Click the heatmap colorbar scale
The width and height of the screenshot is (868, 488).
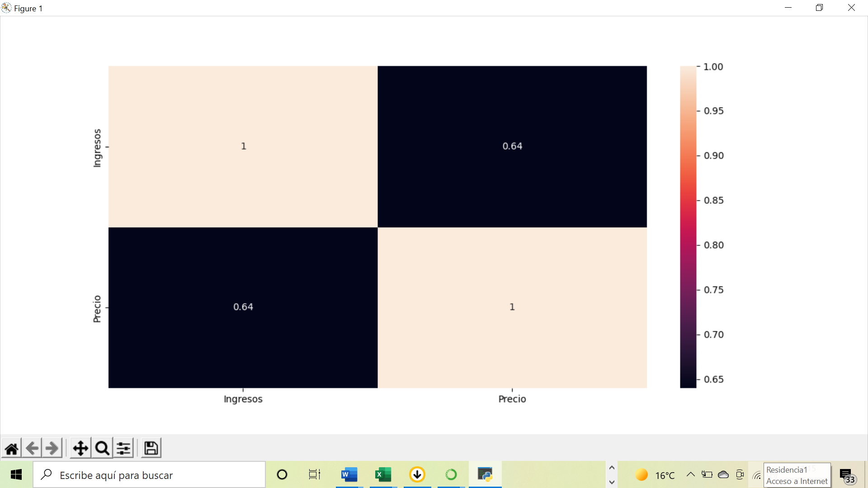688,227
